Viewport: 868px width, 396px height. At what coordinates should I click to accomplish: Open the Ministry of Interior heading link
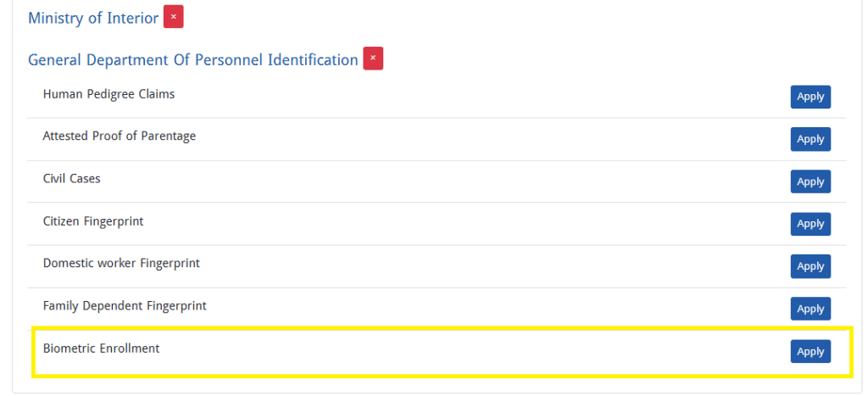(x=93, y=18)
